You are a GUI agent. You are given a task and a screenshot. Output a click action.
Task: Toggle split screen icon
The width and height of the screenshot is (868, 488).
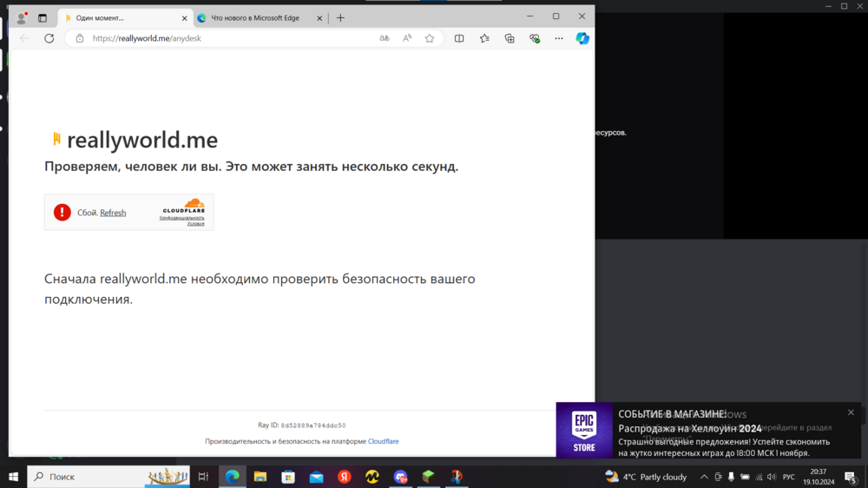[459, 38]
